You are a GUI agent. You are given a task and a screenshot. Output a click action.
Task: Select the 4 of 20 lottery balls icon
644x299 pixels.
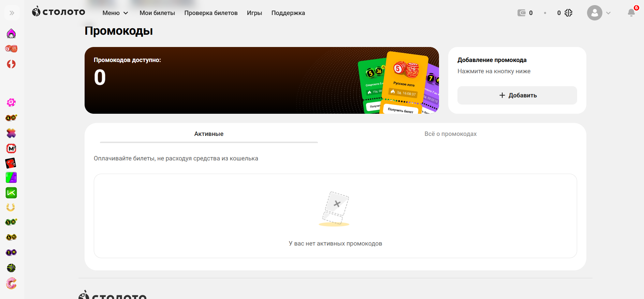11,118
